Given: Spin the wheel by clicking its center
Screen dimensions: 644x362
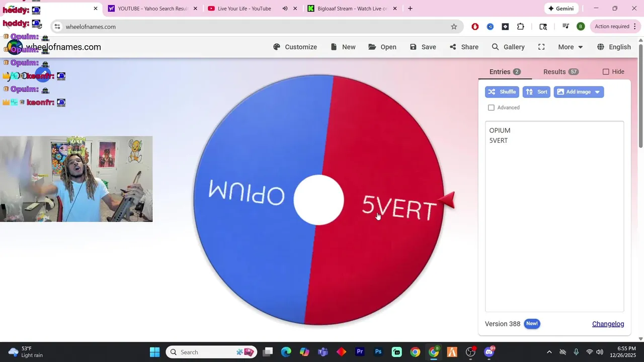Looking at the screenshot, I should pyautogui.click(x=318, y=200).
